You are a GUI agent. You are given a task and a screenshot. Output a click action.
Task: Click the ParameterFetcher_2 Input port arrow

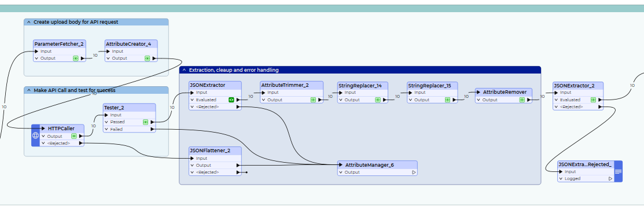[x=36, y=52]
